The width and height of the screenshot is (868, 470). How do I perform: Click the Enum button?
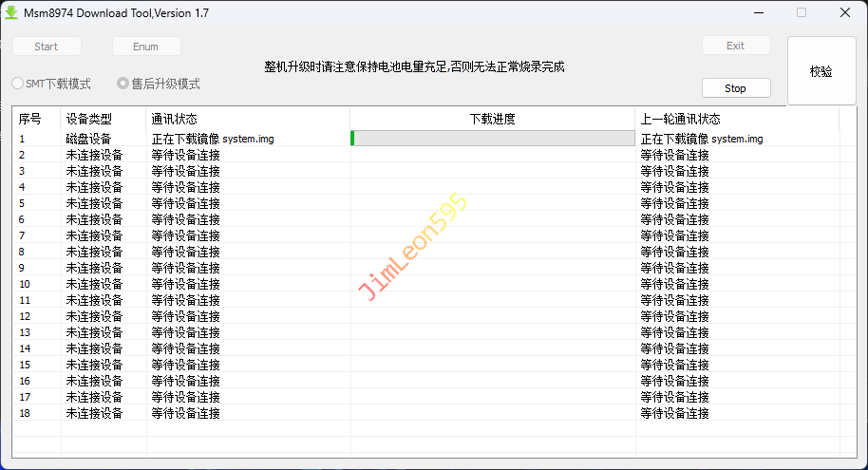(146, 47)
